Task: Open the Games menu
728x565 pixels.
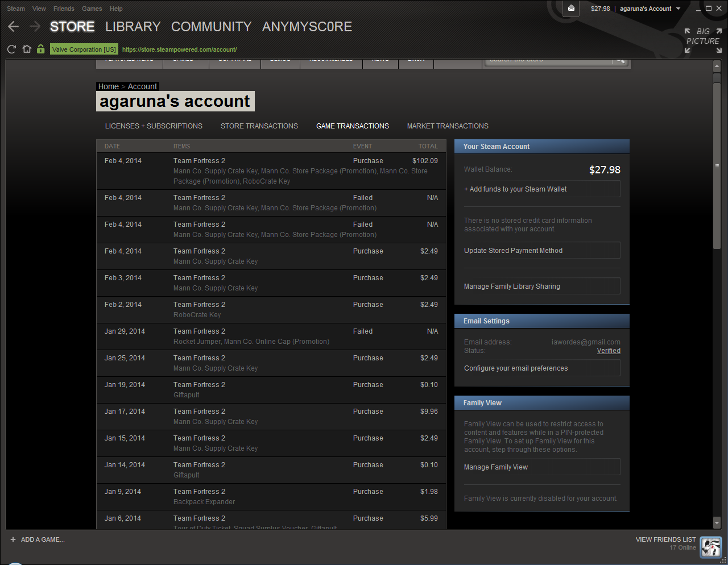Action: 92,9
